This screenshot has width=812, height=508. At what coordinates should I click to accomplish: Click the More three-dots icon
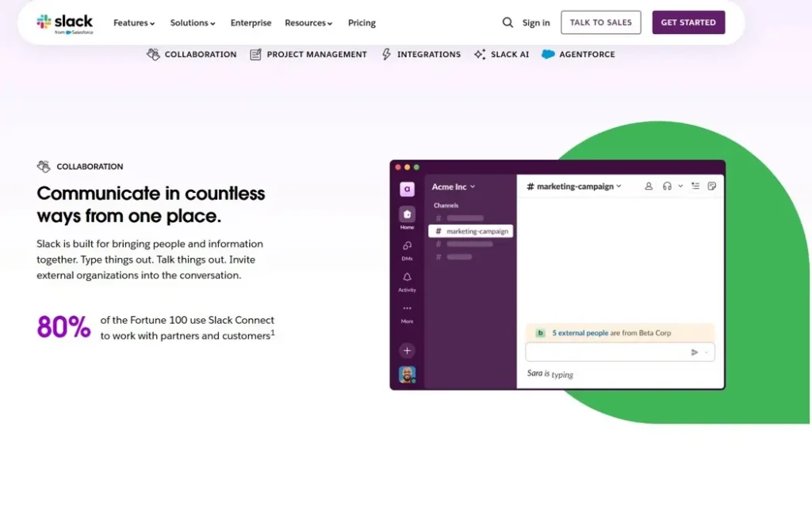click(x=407, y=309)
